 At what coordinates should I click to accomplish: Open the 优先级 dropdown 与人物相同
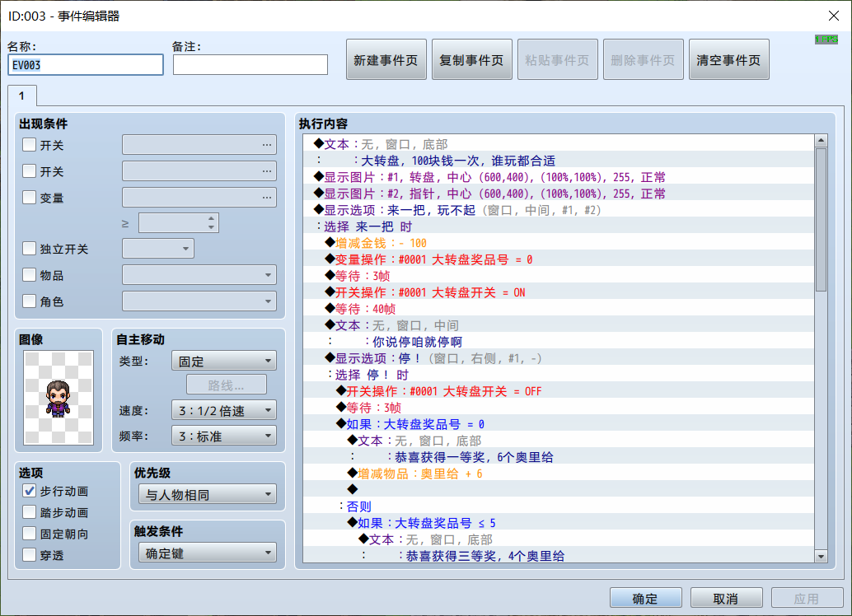208,494
